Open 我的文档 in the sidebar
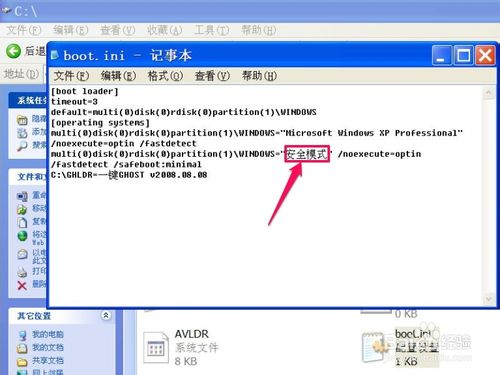500x375 pixels. 48,347
